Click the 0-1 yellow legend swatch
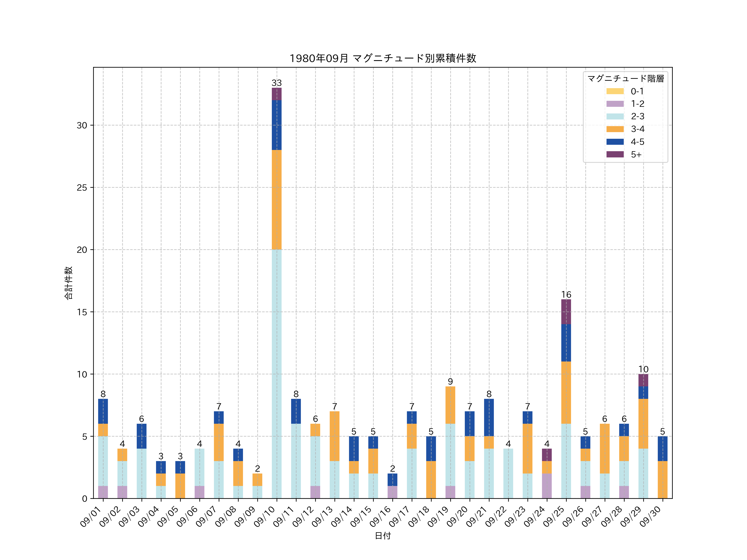 [615, 91]
